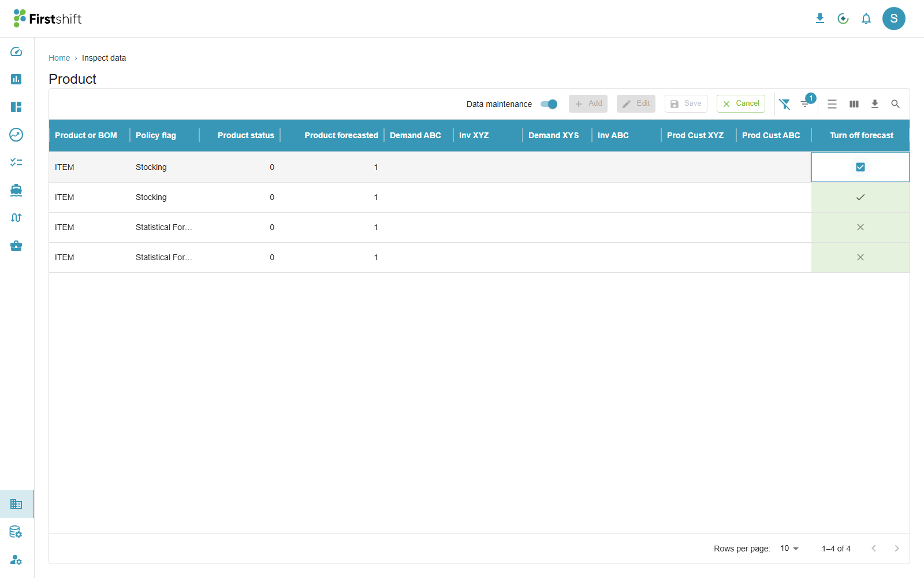Uncheck Turn off forecast checkbox in first row
924x578 pixels.
(860, 167)
